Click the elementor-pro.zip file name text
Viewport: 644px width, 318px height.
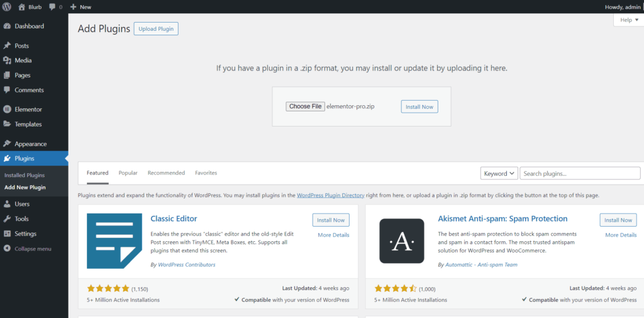coord(350,106)
